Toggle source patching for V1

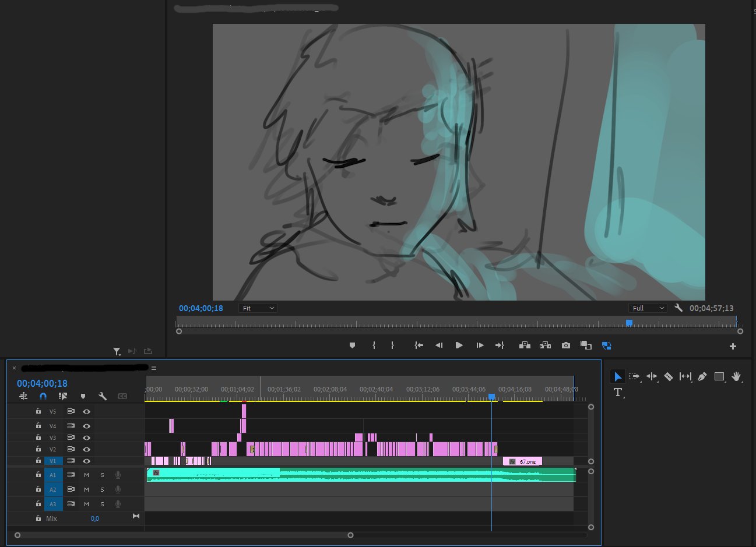point(53,461)
